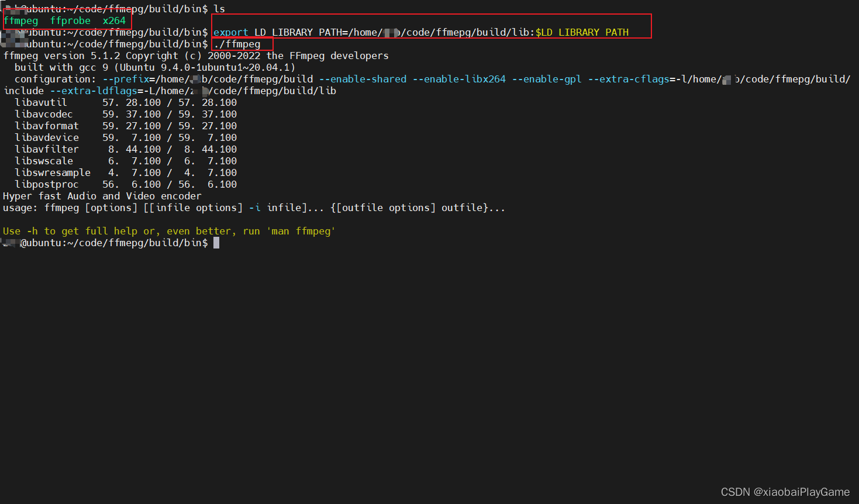Select the 'libavformat' library row
Screen dimensions: 859x504
[x=126, y=126]
